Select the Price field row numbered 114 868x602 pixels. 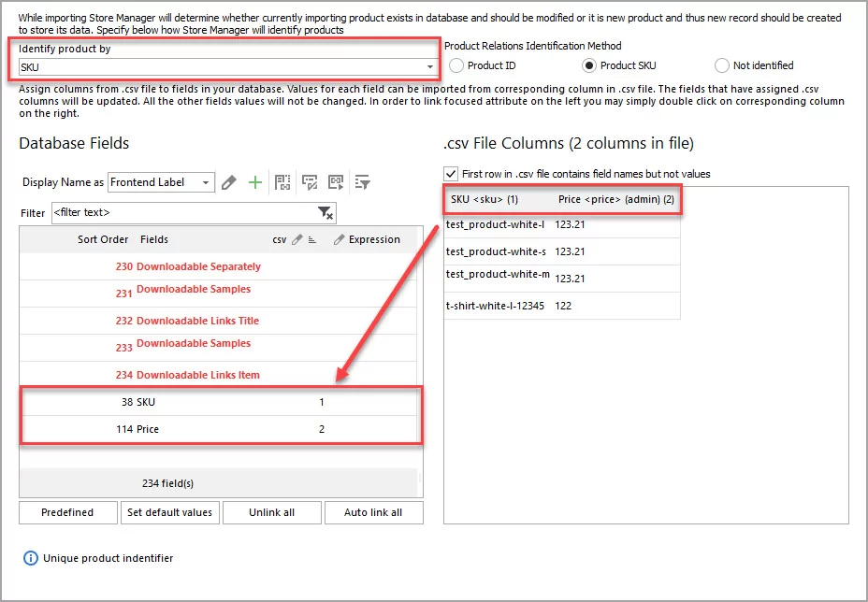(x=218, y=429)
